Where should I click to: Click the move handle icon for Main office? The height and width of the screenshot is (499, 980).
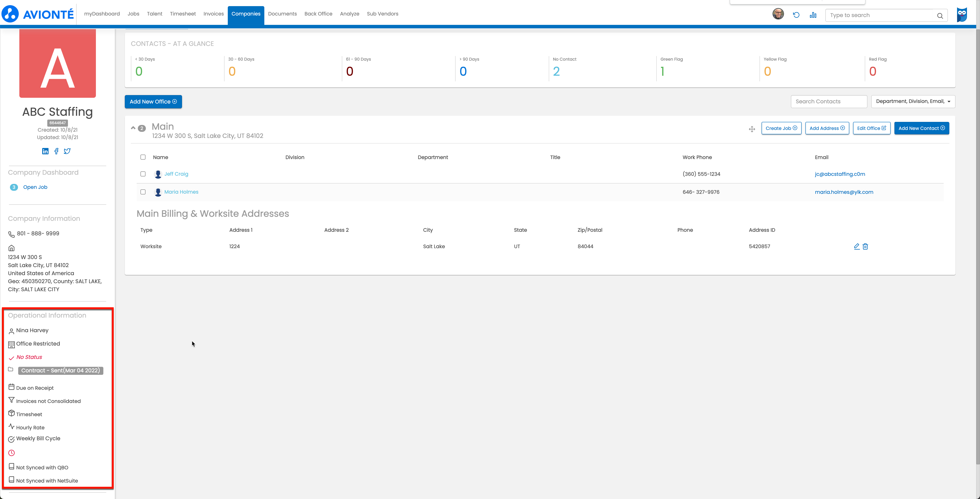pos(752,129)
